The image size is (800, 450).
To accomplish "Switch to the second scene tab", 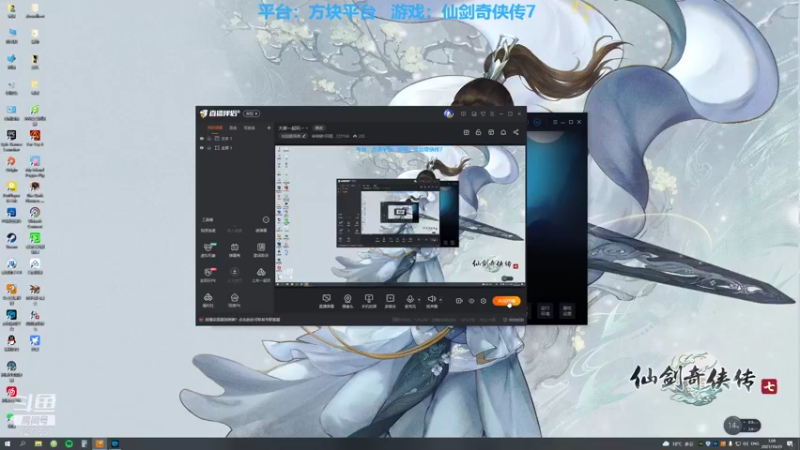I will 233,128.
